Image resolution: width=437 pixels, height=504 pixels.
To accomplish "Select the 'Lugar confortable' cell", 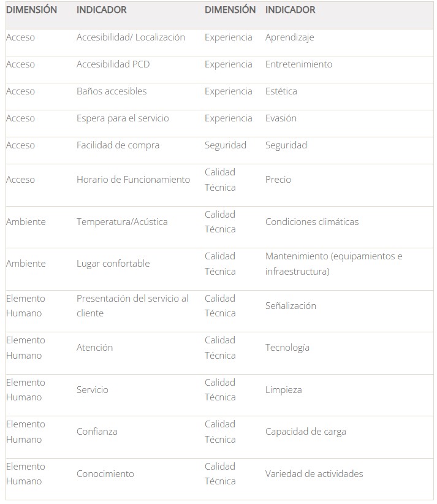I will coord(113,264).
